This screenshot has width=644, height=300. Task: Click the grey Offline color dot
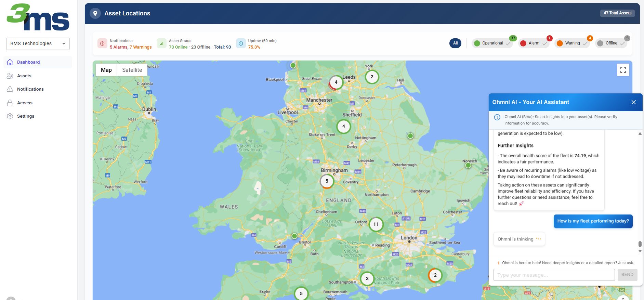600,43
